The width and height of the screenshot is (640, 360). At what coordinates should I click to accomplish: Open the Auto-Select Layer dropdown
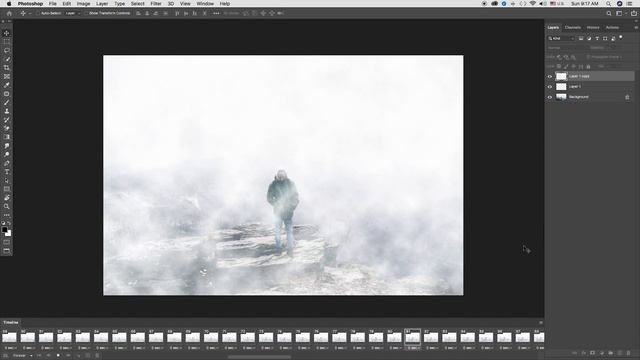(73, 13)
